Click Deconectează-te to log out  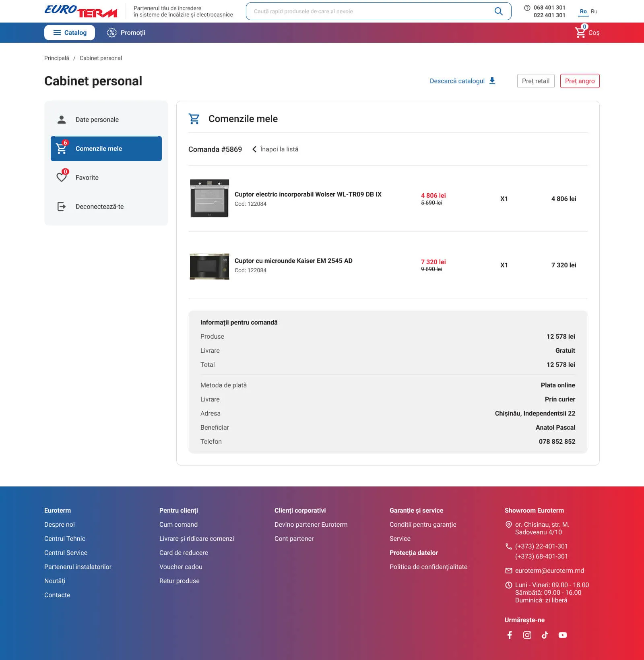99,207
